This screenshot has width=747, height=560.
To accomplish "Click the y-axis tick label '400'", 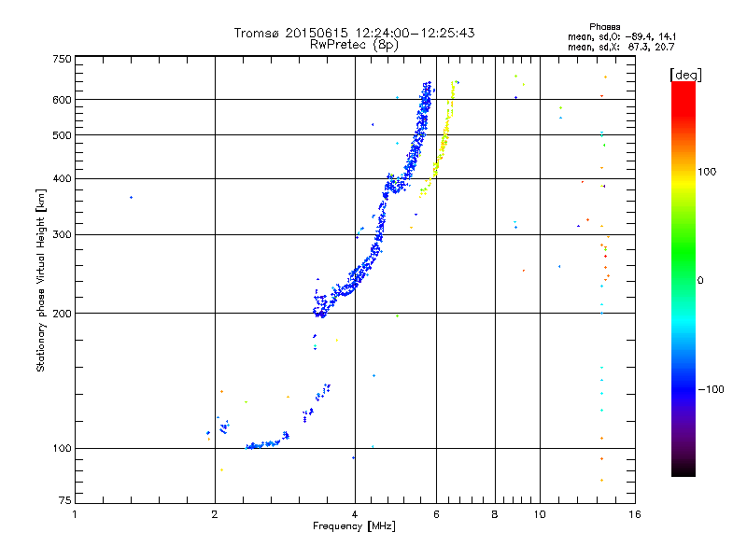I will pyautogui.click(x=62, y=178).
